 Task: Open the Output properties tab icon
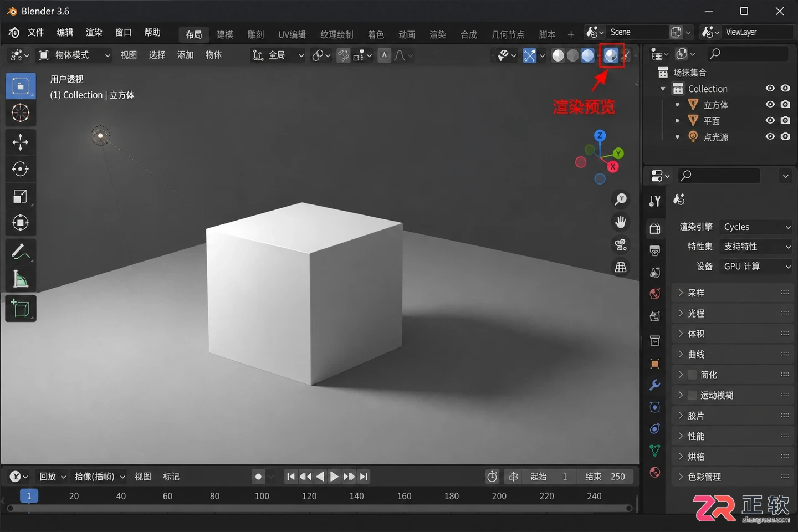pyautogui.click(x=655, y=250)
